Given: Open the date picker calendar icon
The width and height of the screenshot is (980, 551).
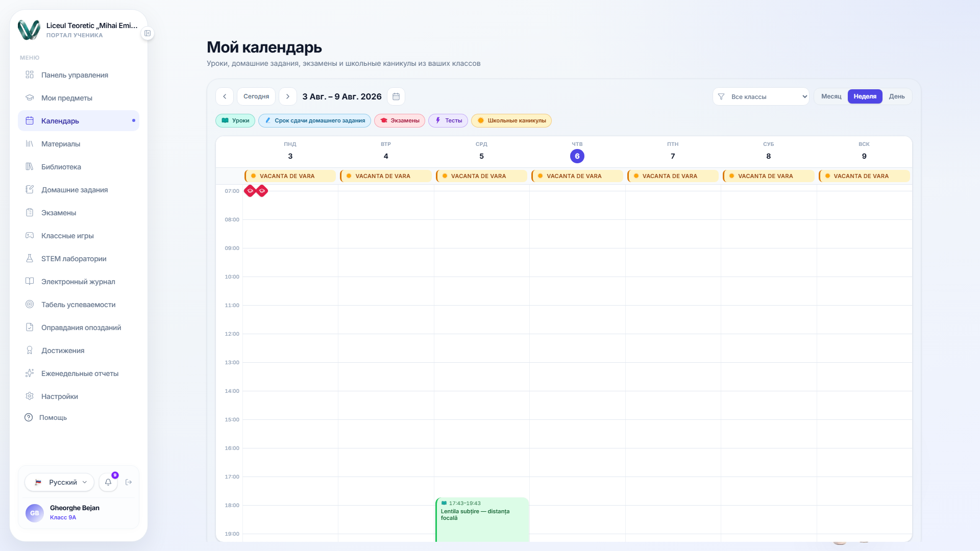Looking at the screenshot, I should [x=396, y=96].
